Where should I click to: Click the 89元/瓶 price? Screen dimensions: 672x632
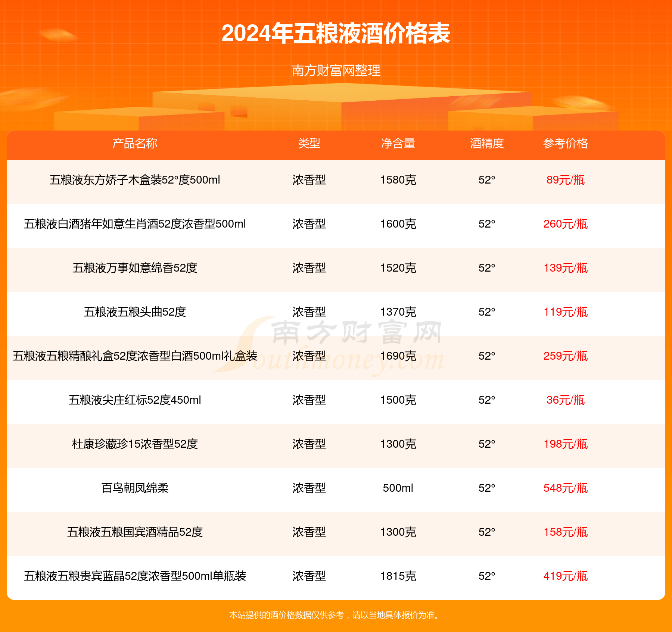[x=566, y=180]
